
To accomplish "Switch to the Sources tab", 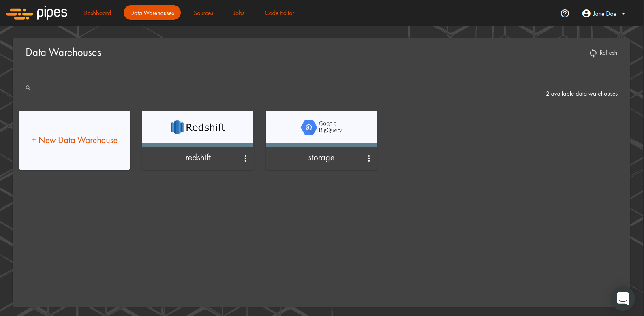I will point(203,13).
